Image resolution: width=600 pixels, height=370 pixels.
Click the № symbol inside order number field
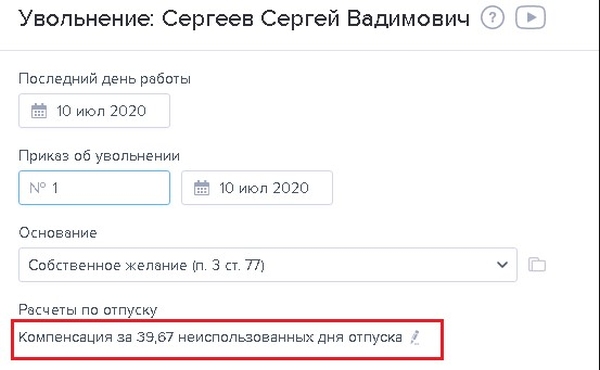point(37,188)
